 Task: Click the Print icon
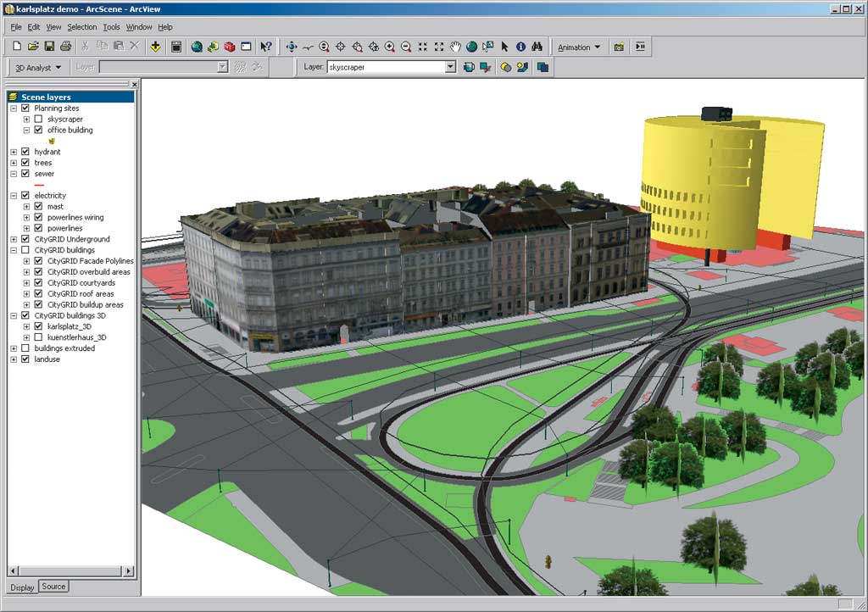point(65,47)
